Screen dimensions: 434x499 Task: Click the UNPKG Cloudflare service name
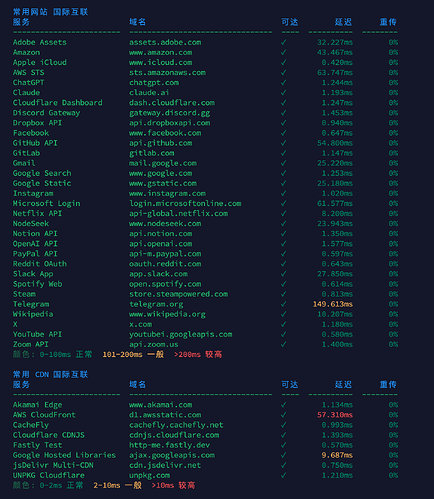coord(49,475)
